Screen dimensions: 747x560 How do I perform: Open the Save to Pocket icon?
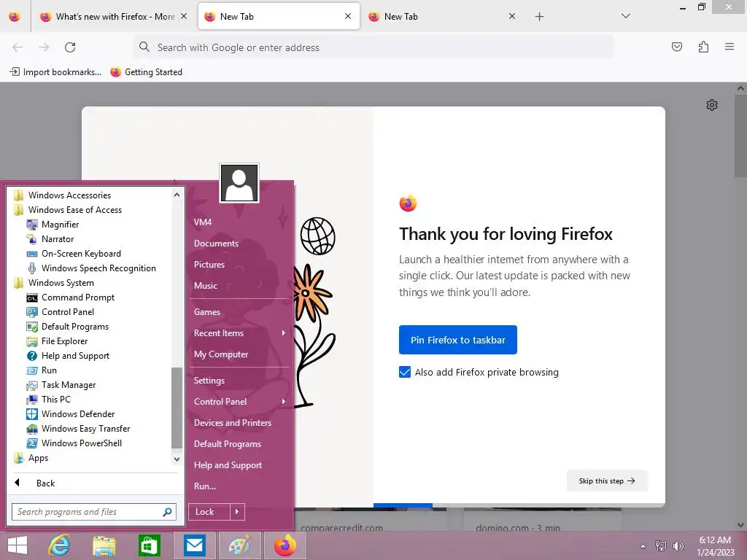(676, 47)
